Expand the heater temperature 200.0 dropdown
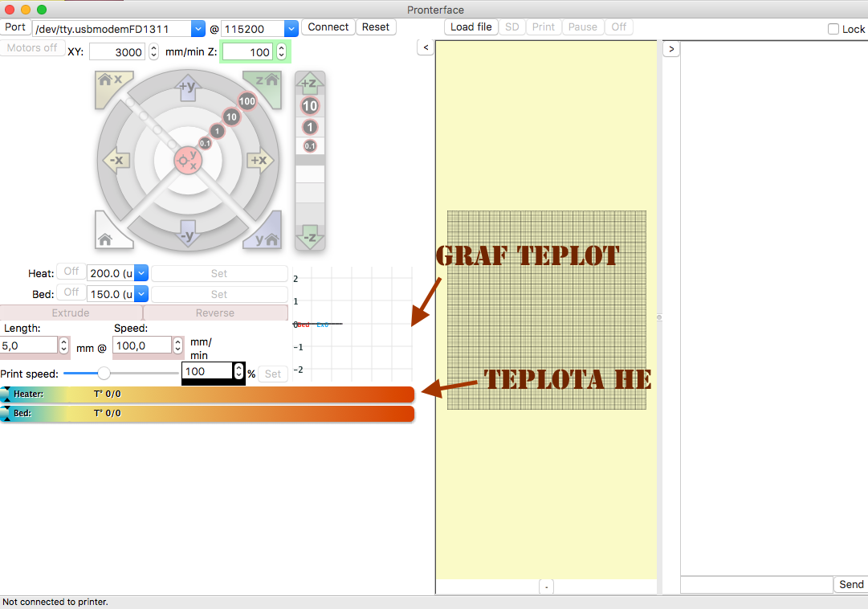 [141, 273]
